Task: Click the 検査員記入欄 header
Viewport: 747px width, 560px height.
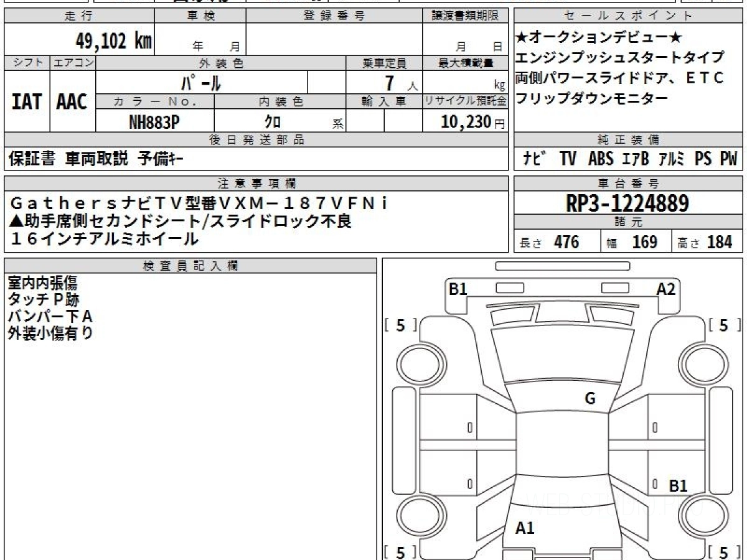Action: click(190, 265)
